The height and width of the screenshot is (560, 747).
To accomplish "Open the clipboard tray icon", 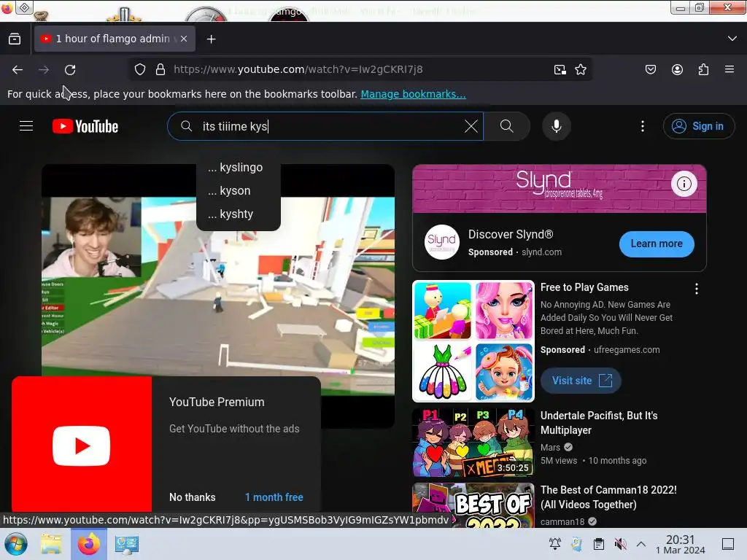I will (598, 544).
